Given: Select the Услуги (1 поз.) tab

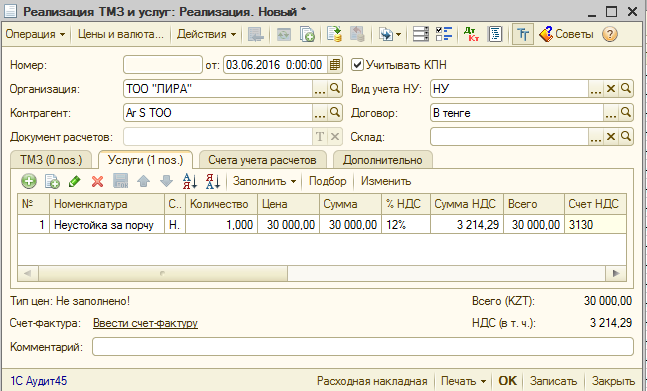Looking at the screenshot, I should [145, 160].
